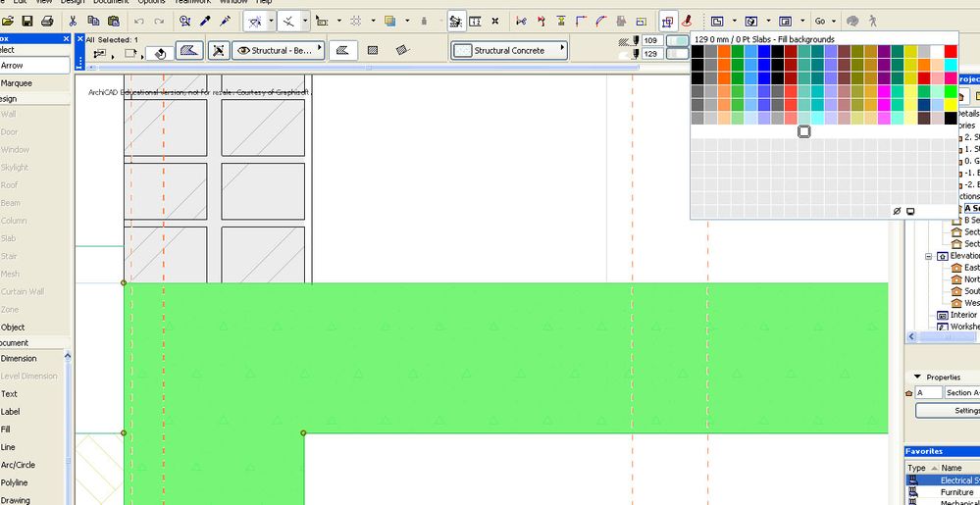The height and width of the screenshot is (505, 980).
Task: Open the Find and Select tool
Action: click(185, 22)
